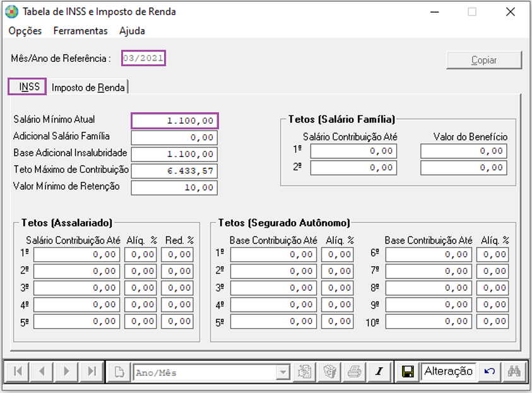This screenshot has width=532, height=393.
Task: Go to the previous record
Action: tap(42, 372)
